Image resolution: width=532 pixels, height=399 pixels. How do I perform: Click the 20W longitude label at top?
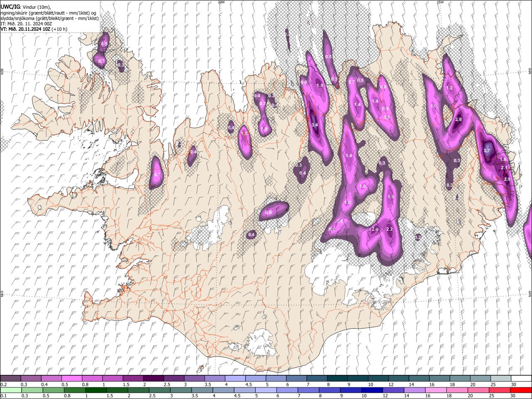pyautogui.click(x=221, y=2)
